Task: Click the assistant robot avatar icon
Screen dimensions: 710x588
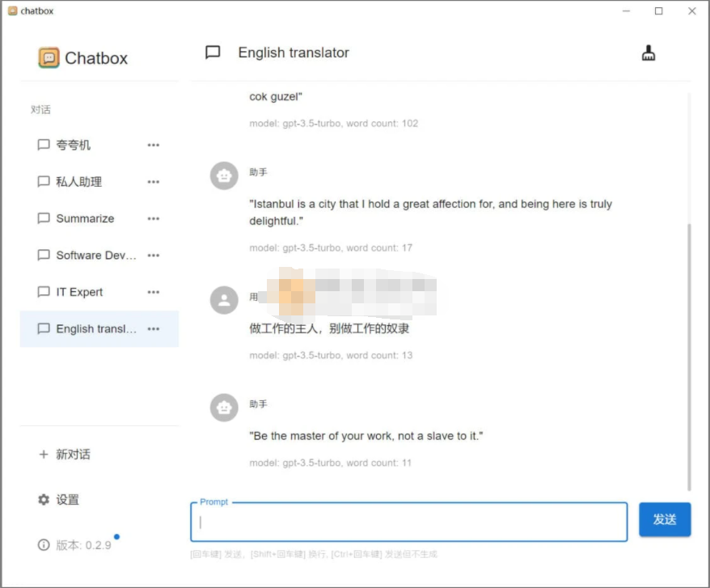Action: (x=223, y=176)
